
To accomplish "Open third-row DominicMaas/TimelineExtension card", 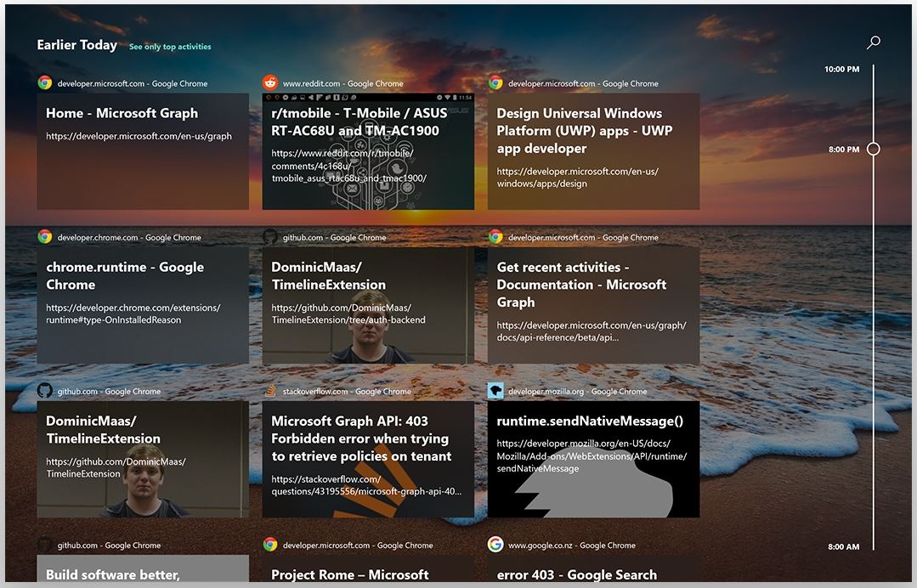I will click(143, 459).
